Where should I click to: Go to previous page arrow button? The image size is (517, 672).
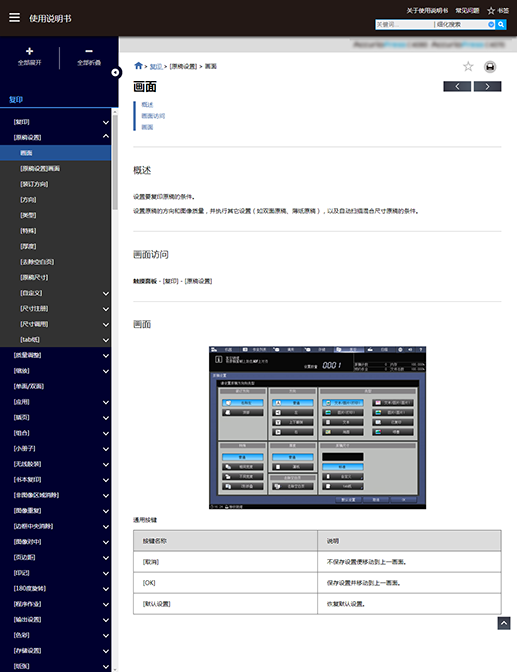[457, 86]
